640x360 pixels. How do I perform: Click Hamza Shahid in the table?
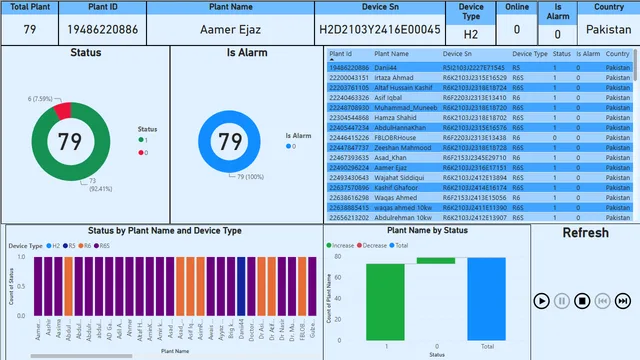coord(395,118)
